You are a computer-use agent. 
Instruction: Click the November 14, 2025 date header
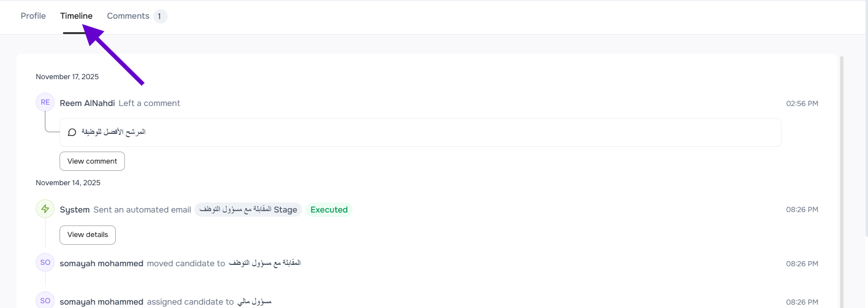pyautogui.click(x=68, y=183)
